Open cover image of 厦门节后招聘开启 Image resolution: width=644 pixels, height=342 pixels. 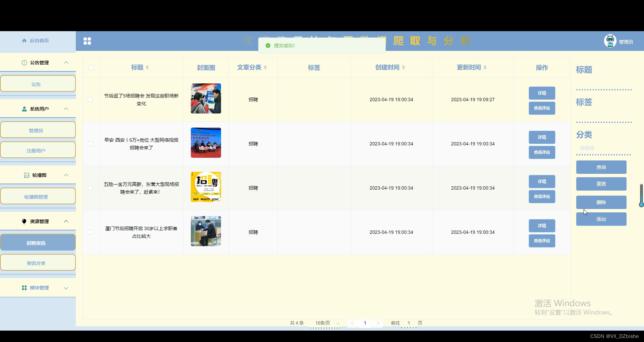(x=206, y=231)
